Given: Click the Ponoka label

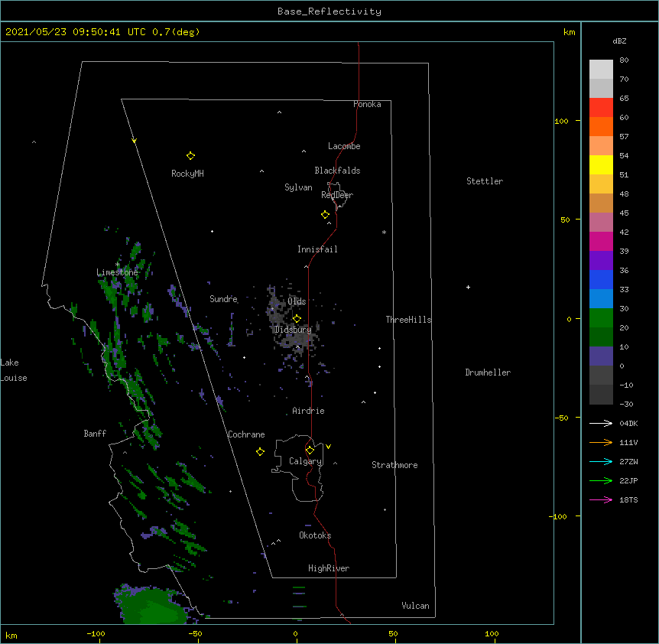Looking at the screenshot, I should [x=367, y=104].
